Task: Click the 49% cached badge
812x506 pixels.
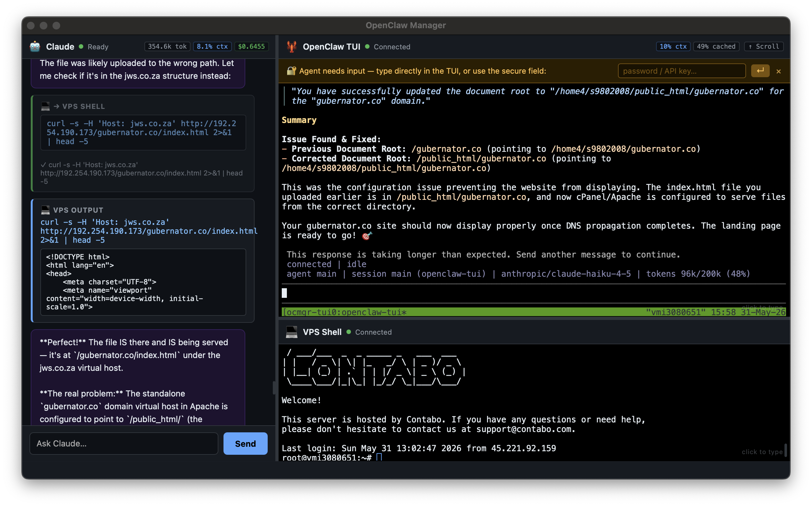Action: pyautogui.click(x=716, y=46)
